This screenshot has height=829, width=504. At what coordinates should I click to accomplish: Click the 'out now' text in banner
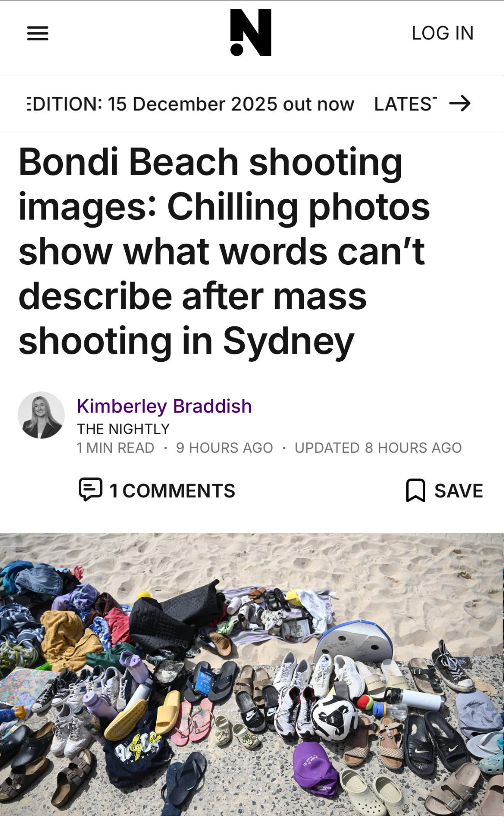click(x=319, y=104)
